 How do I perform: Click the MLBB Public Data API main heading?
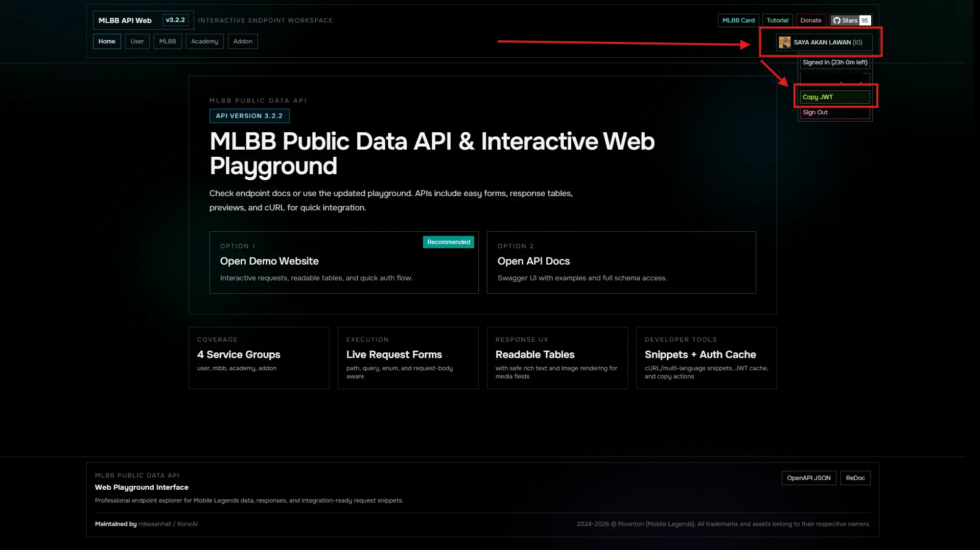(x=432, y=154)
